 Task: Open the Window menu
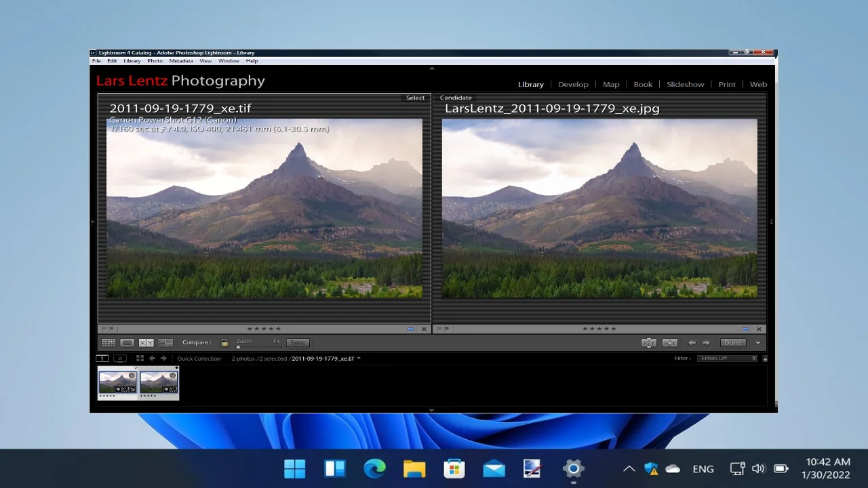[229, 61]
